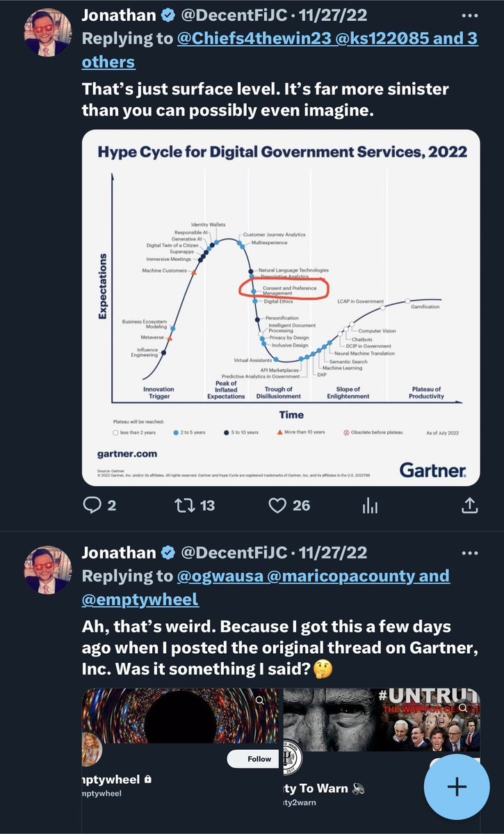Open Jonathan's avatar on first tweet
The width and height of the screenshot is (504, 834).
tap(48, 33)
